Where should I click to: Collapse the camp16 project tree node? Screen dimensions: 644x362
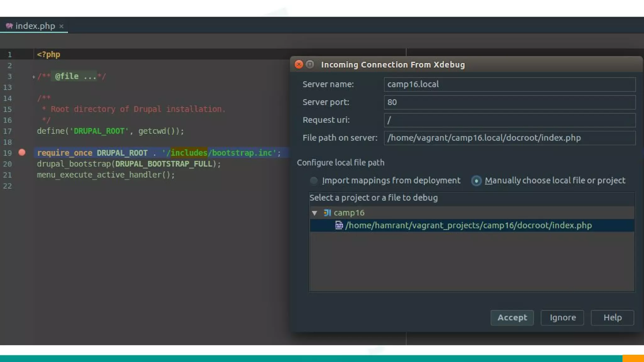314,213
